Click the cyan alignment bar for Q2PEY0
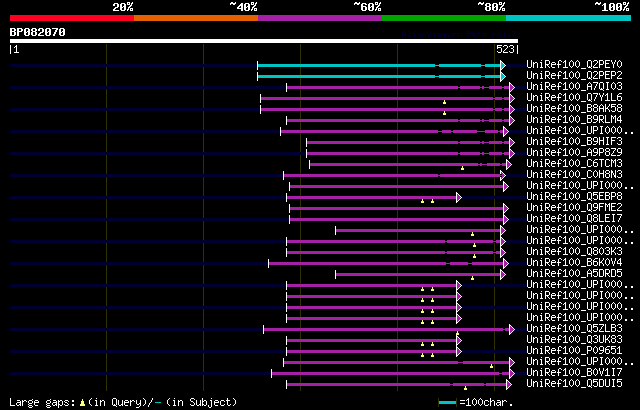640x410 pixels. [379, 65]
